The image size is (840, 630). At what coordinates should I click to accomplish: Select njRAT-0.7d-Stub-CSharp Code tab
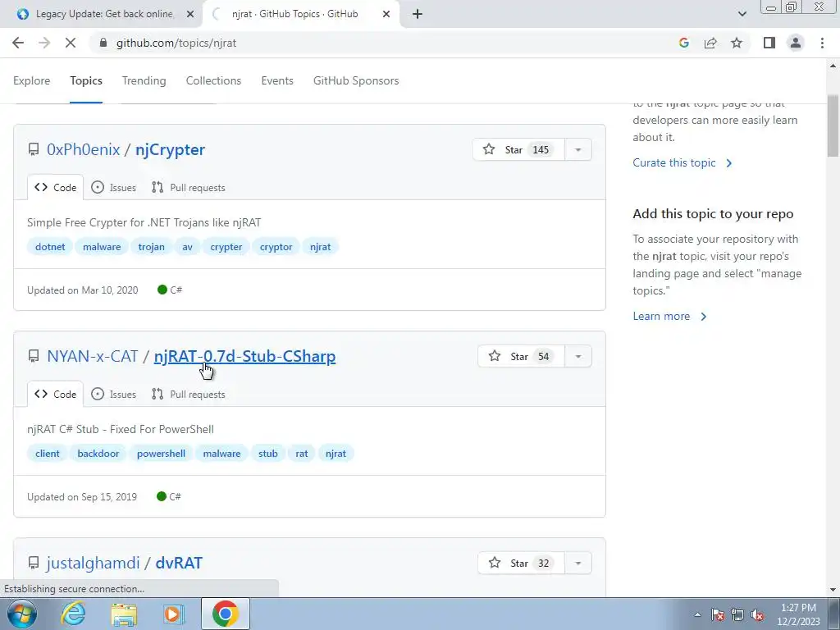(x=55, y=395)
